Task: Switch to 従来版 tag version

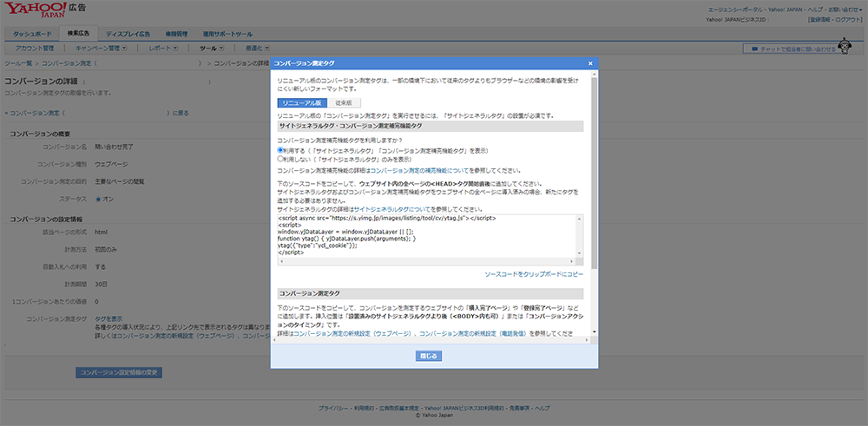Action: click(345, 103)
